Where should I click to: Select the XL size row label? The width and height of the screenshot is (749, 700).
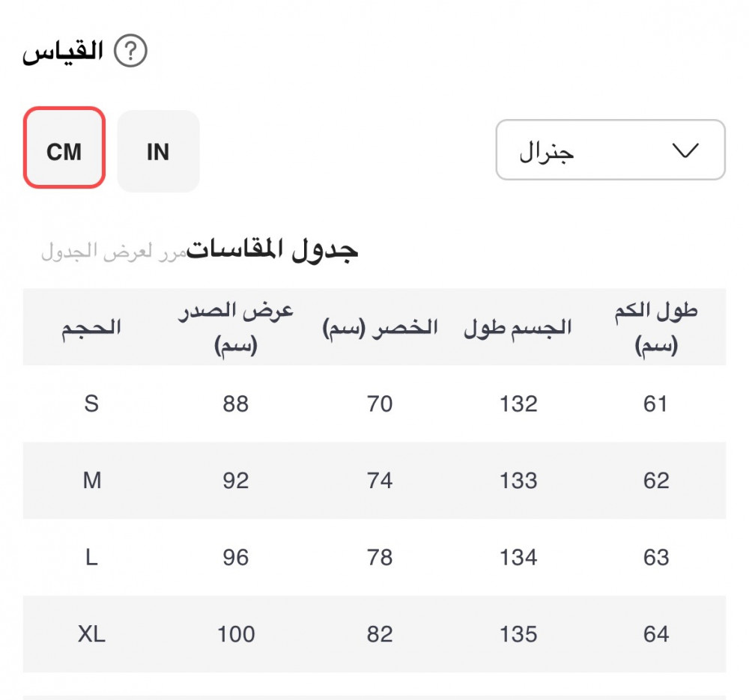pyautogui.click(x=91, y=635)
